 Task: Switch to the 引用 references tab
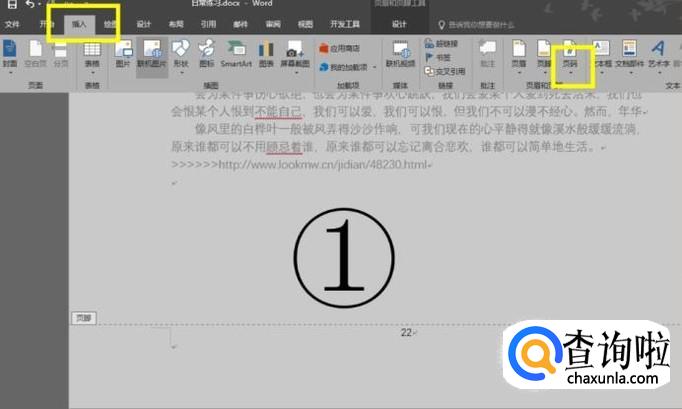(208, 24)
